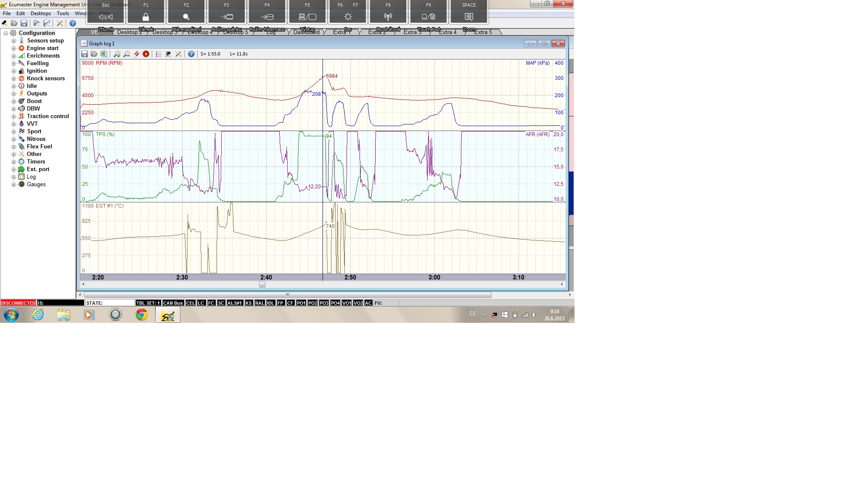The width and height of the screenshot is (868, 488).
Task: Open graph log settings wrench icon
Action: click(x=178, y=54)
